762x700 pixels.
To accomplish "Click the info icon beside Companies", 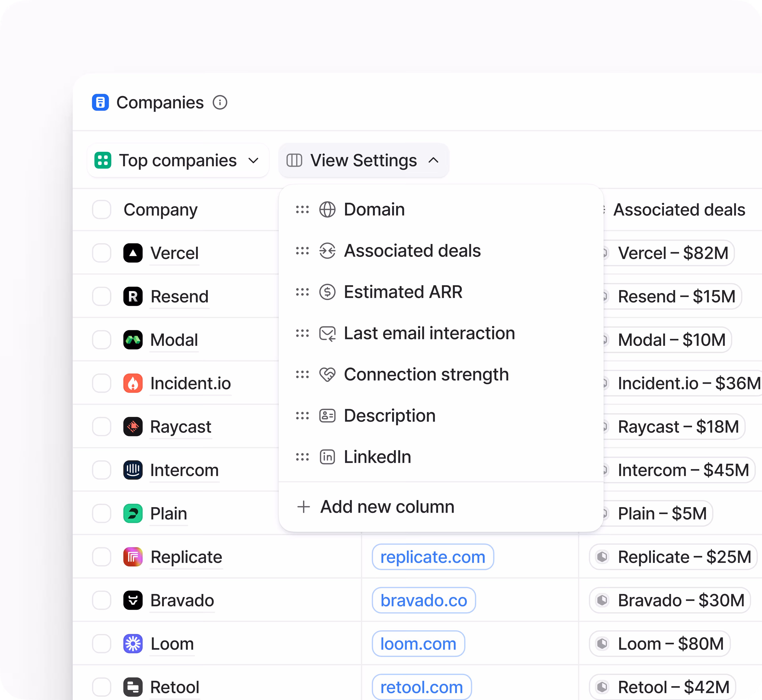I will (x=220, y=103).
